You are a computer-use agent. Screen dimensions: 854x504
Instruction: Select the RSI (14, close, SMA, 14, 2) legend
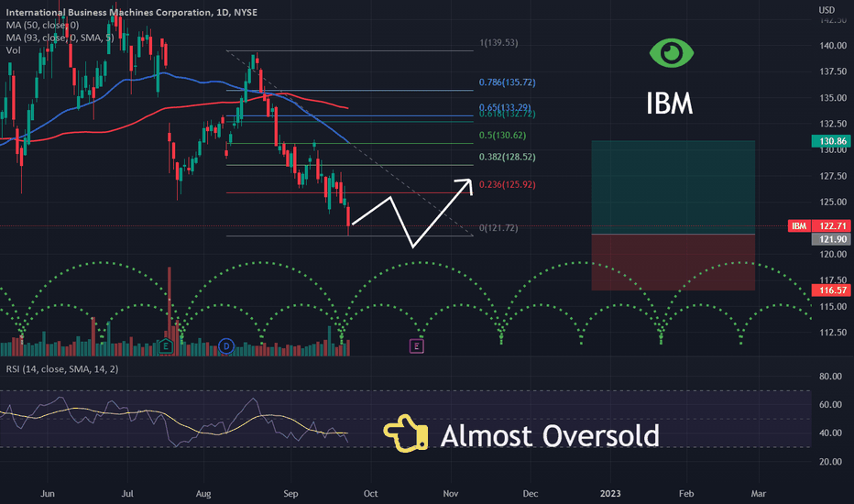[x=62, y=369]
